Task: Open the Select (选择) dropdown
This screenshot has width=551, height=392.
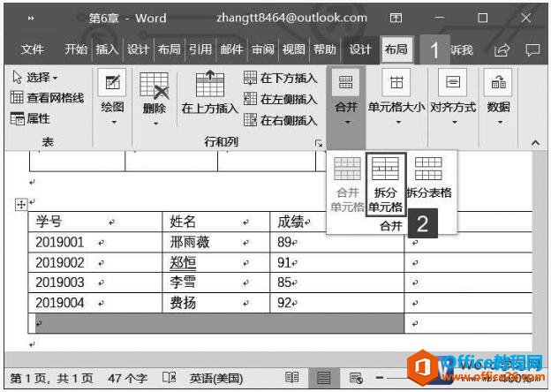Action: click(x=34, y=77)
